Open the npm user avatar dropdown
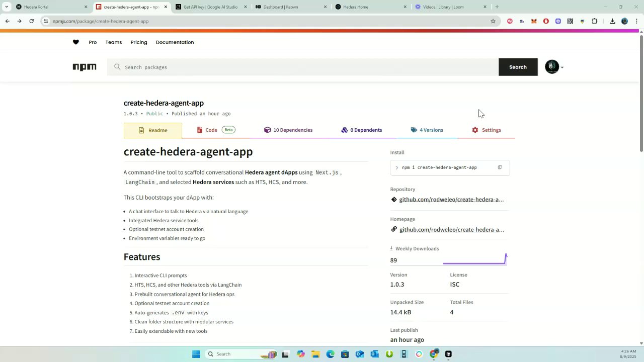644x362 pixels. (554, 67)
